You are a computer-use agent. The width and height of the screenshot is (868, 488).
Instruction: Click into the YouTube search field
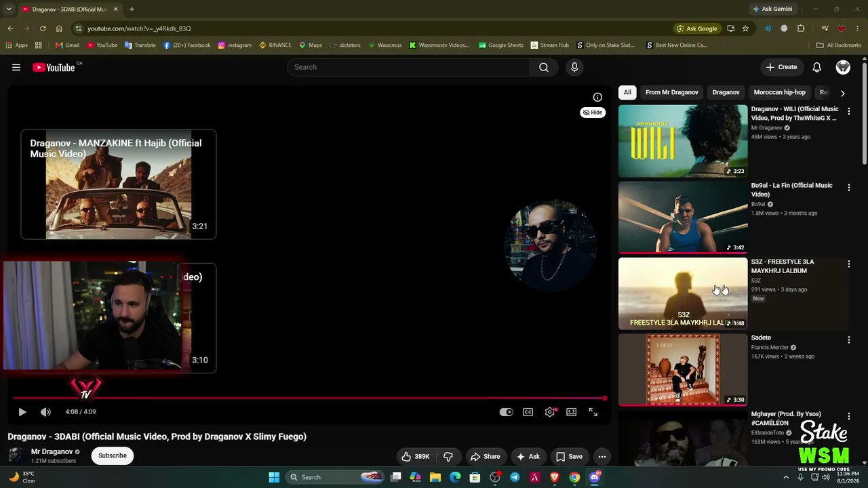click(409, 67)
